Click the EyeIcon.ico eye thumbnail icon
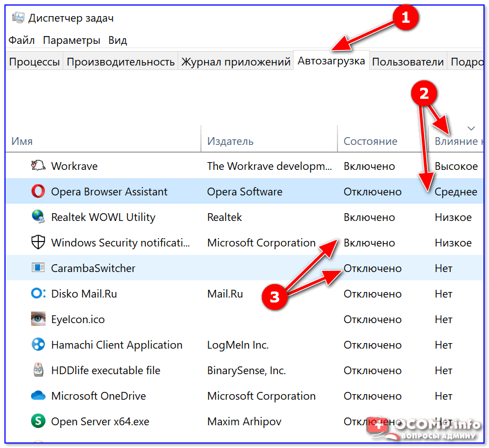The image size is (489, 448). point(38,319)
